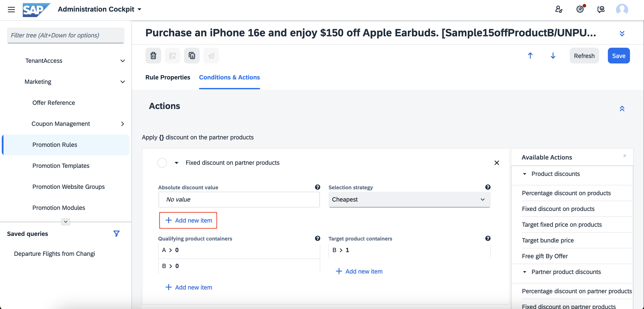Viewport: 644px width, 309px height.
Task: Open Promotion Templates in the sidebar
Action: [x=61, y=166]
